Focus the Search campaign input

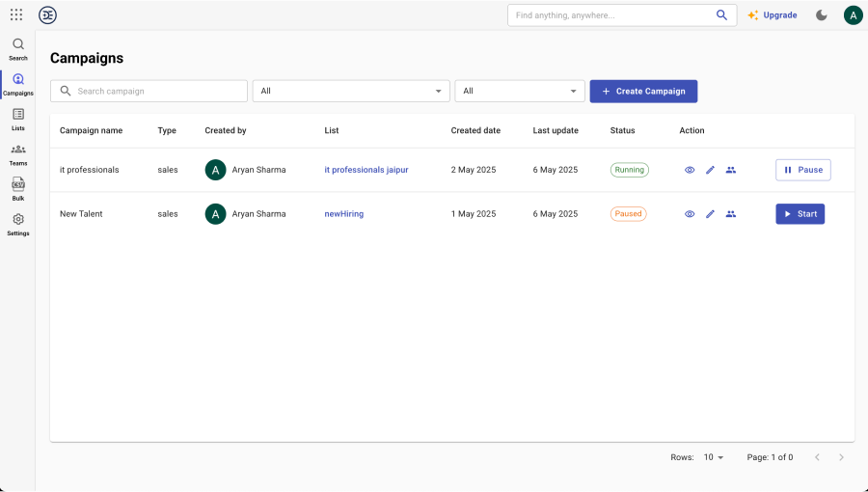(x=149, y=92)
